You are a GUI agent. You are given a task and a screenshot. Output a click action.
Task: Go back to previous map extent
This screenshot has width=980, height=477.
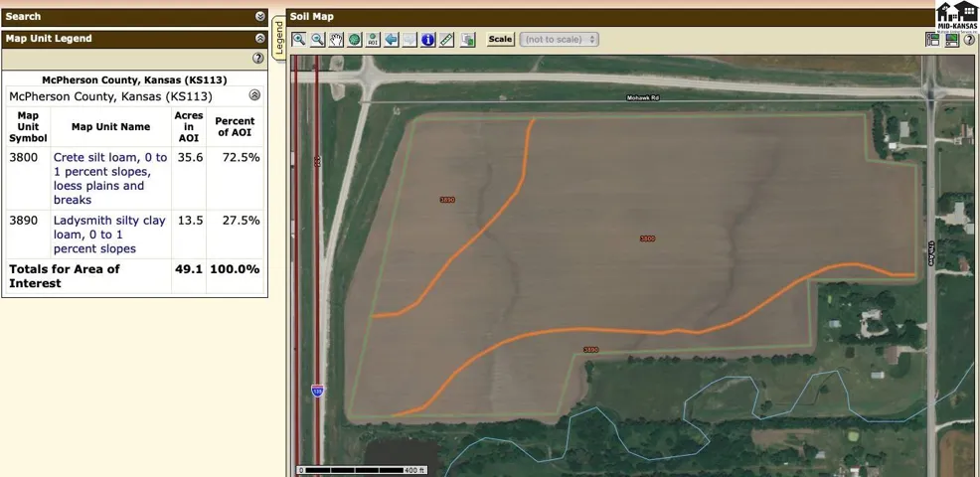[392, 40]
